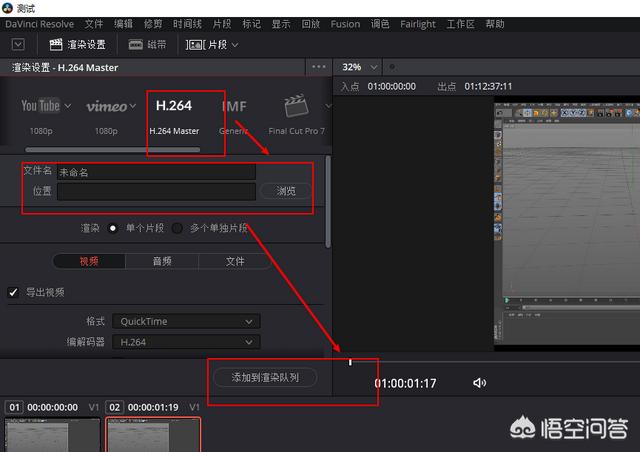Screen dimensions: 640x452
Task: Expand the Vimeo preset dropdown arrow
Action: click(133, 106)
